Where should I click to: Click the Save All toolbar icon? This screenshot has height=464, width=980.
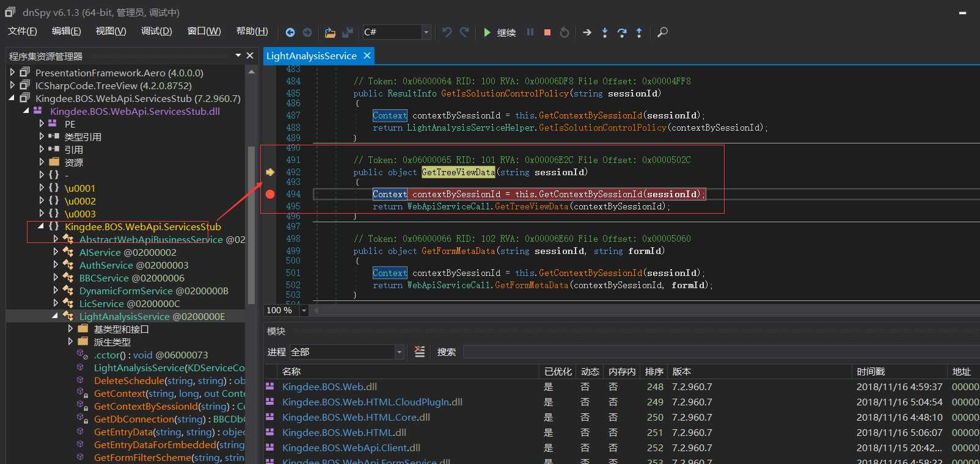click(348, 32)
